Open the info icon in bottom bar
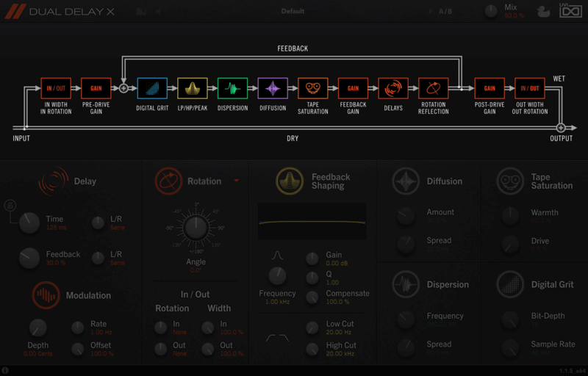 pos(5,371)
